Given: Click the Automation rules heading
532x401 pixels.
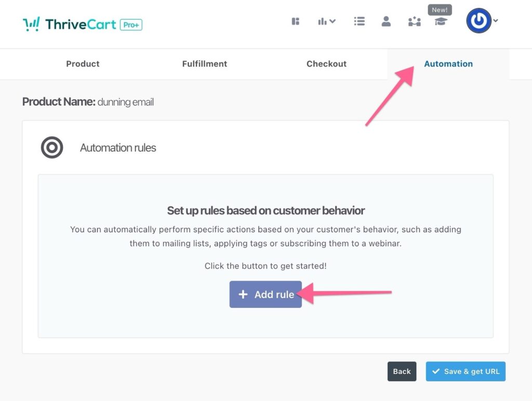Looking at the screenshot, I should [118, 148].
